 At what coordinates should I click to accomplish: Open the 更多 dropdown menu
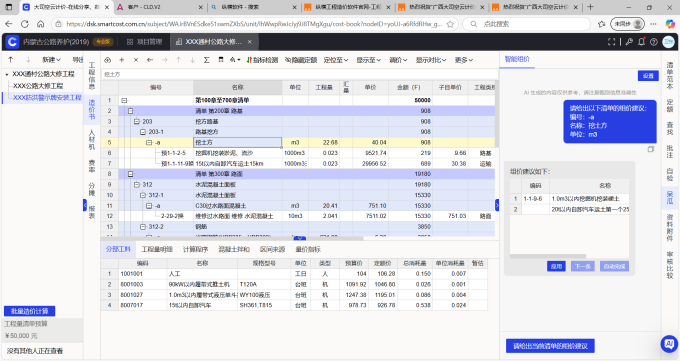(x=464, y=60)
